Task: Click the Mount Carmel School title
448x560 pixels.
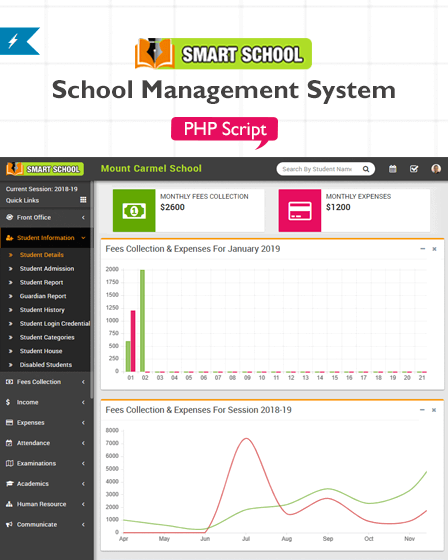Action: click(151, 169)
